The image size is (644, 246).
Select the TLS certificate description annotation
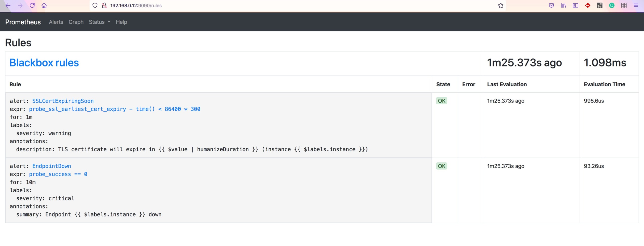point(192,149)
